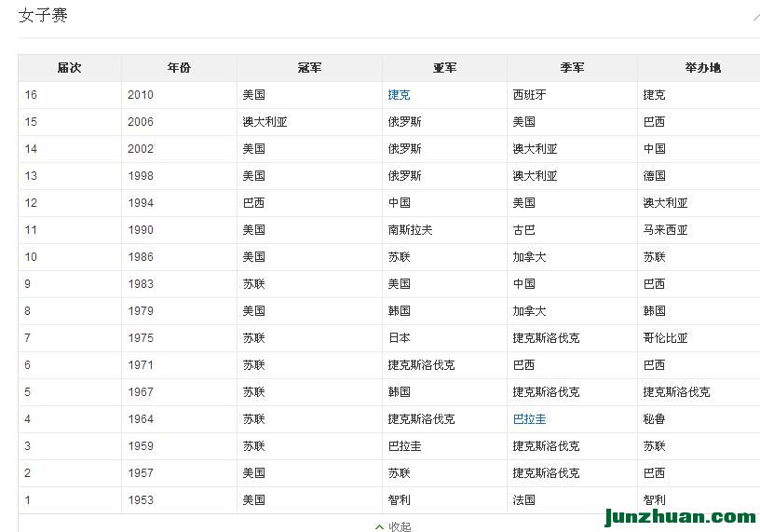Click runner-up 俄罗斯 in the 2006 row
The width and height of the screenshot is (760, 532).
click(x=404, y=122)
